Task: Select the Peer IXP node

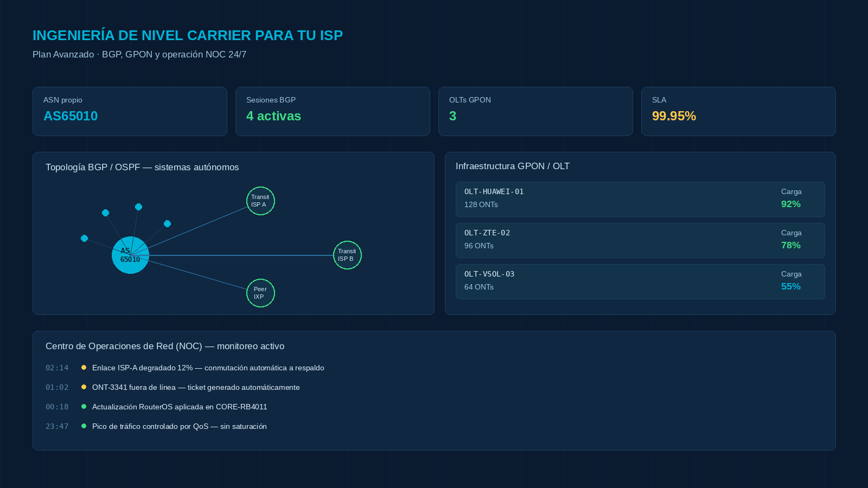Action: tap(260, 293)
